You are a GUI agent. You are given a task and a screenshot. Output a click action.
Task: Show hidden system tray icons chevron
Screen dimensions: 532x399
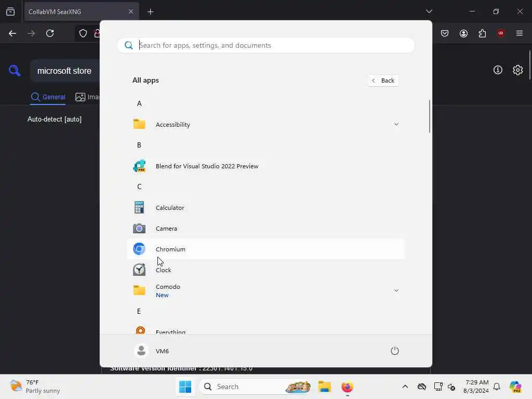click(x=405, y=387)
